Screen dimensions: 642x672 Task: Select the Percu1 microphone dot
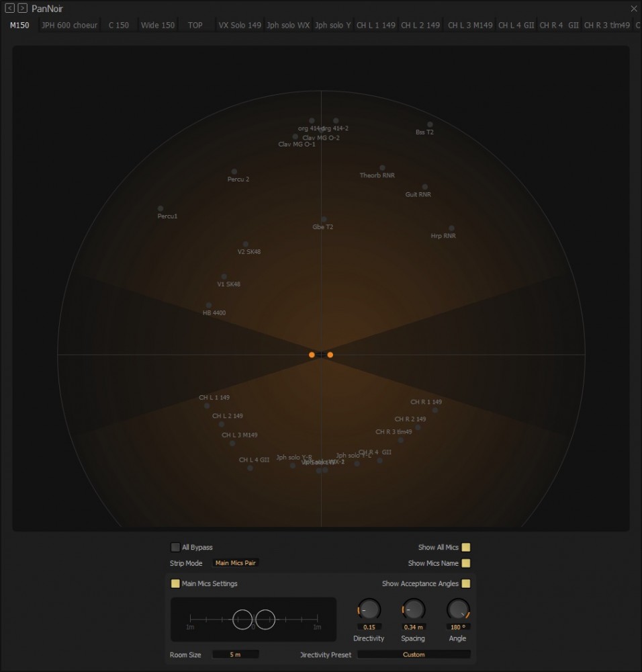[x=160, y=208]
